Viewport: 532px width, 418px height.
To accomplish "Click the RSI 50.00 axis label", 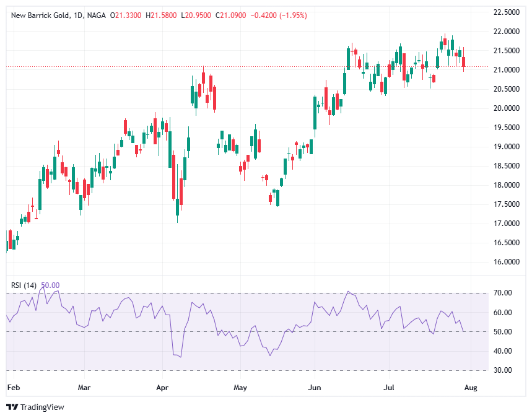I will point(502,332).
